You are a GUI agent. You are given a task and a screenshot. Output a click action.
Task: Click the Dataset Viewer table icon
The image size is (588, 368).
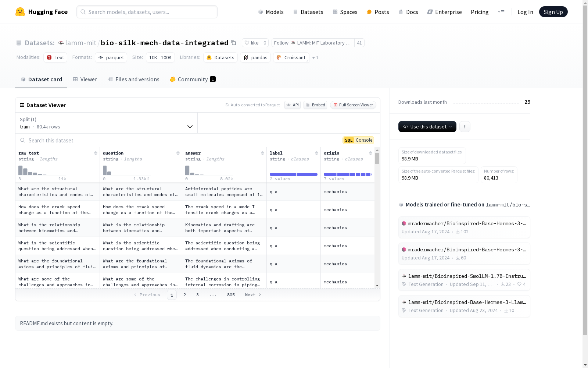(22, 105)
